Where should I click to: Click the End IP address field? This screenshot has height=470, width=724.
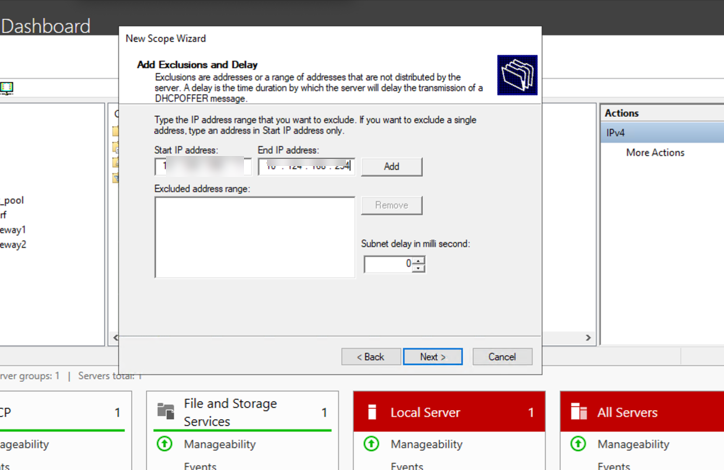pyautogui.click(x=305, y=167)
